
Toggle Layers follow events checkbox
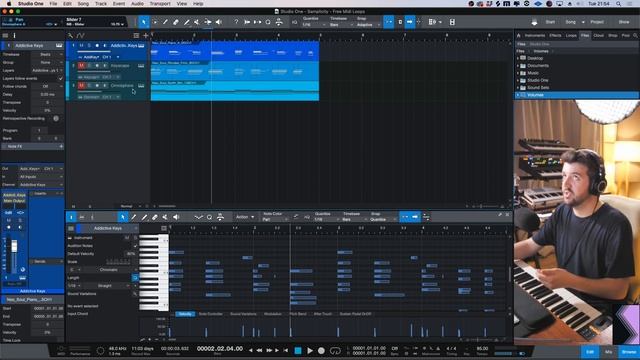(61, 78)
